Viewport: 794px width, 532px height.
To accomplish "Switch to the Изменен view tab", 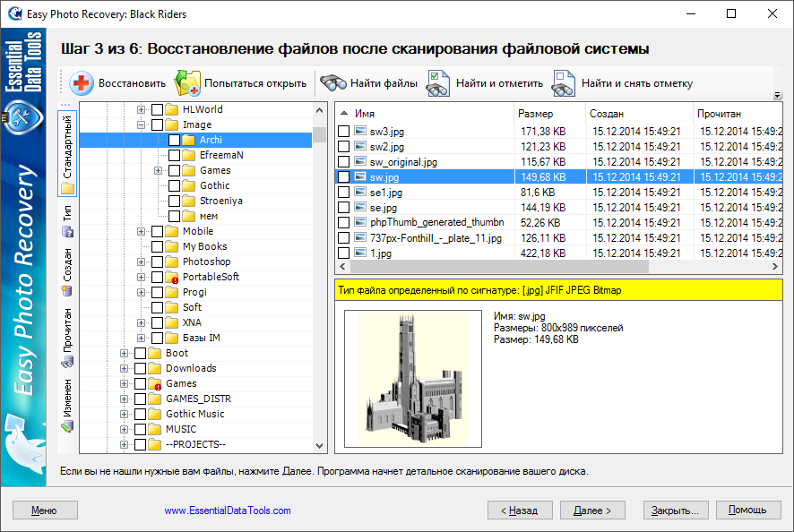I will click(x=67, y=406).
